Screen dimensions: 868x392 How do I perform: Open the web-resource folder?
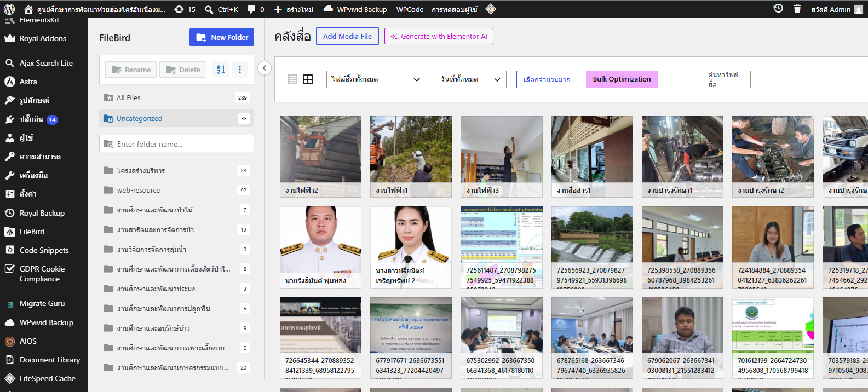coord(176,190)
